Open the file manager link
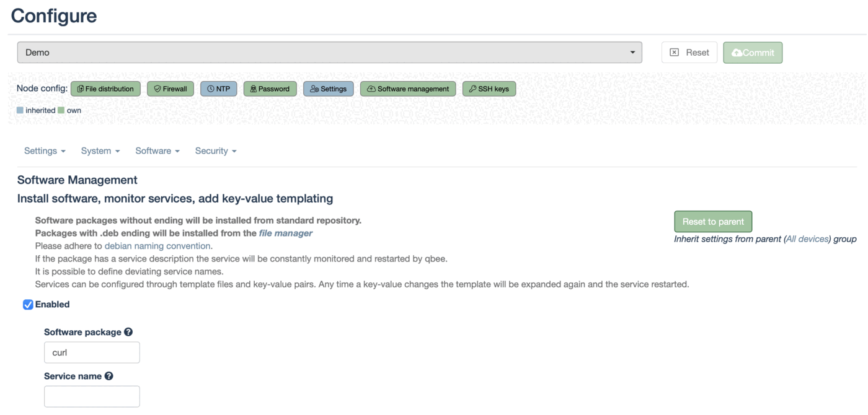Screen dimensions: 868x415 coord(285,234)
